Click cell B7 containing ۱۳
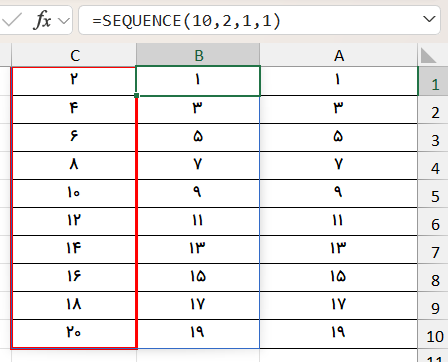The height and width of the screenshot is (362, 448). point(198,250)
